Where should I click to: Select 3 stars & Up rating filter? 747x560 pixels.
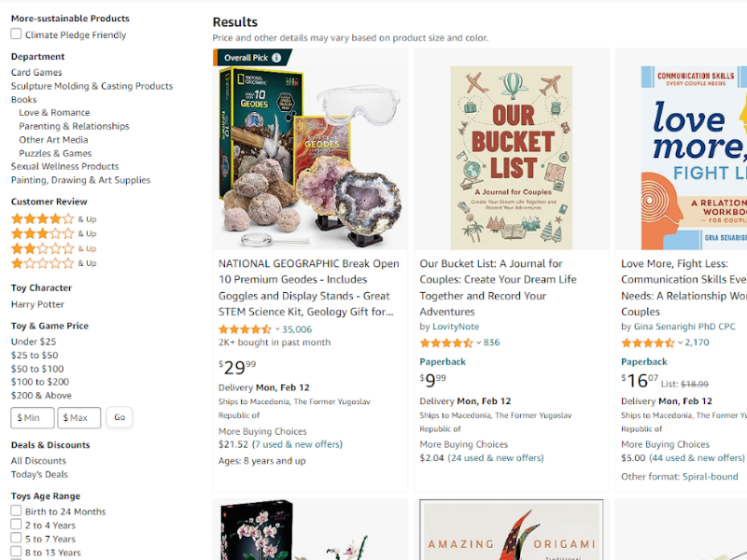pyautogui.click(x=54, y=234)
